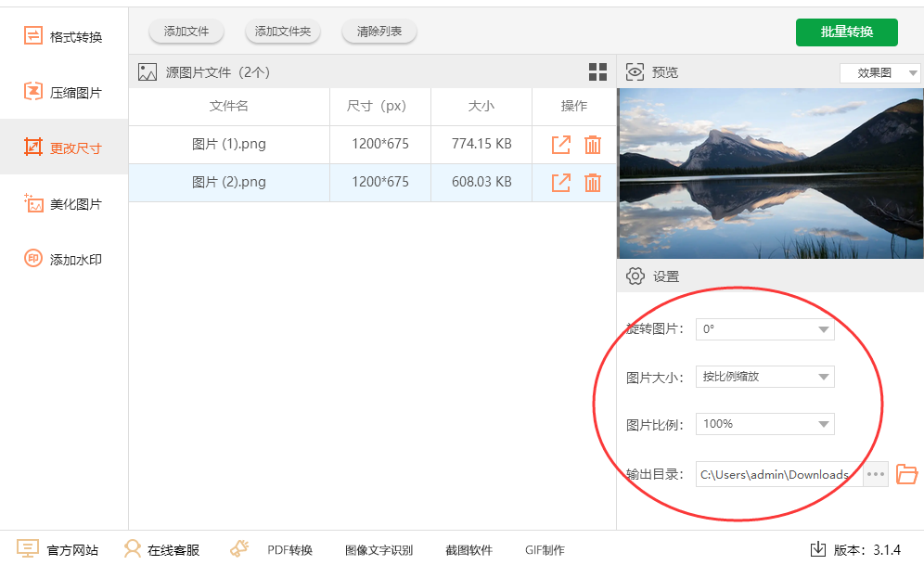Click the 添加文件 add file button
Image resolution: width=924 pixels, height=565 pixels.
coord(186,32)
